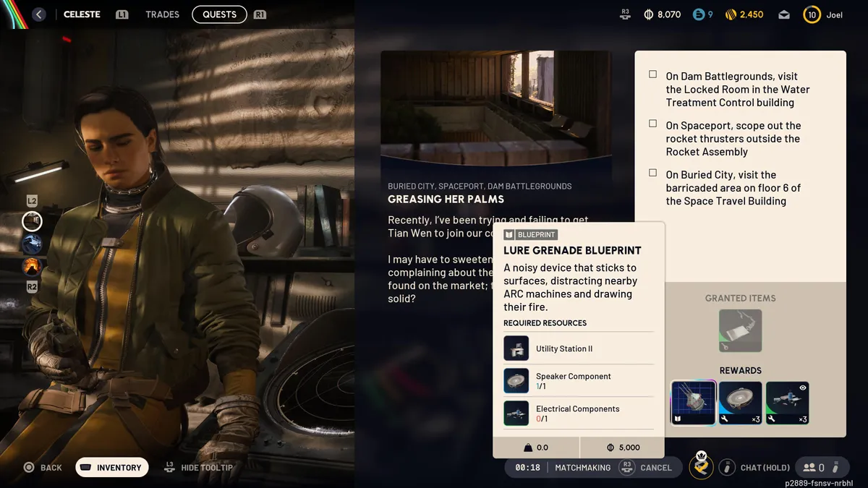Click the granted item key card icon
Viewport: 868px width, 488px height.
click(x=740, y=330)
